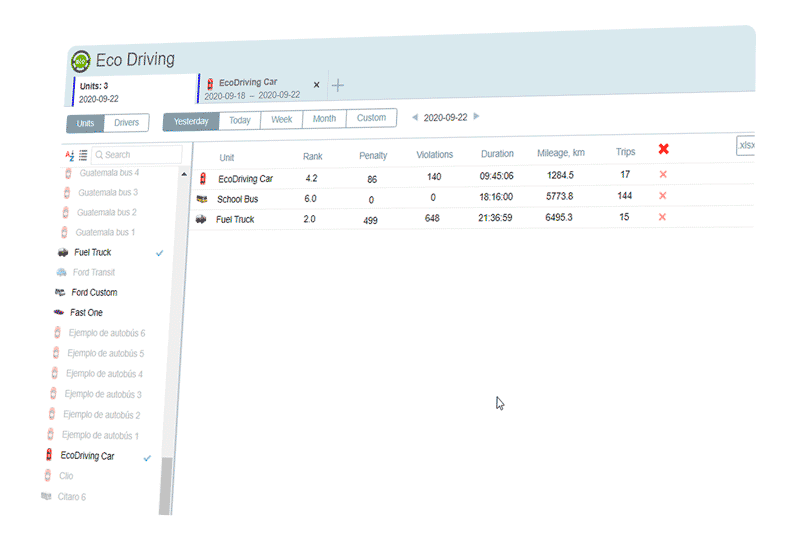Switch the list to Drivers
The width and height of the screenshot is (792, 560).
tap(127, 123)
